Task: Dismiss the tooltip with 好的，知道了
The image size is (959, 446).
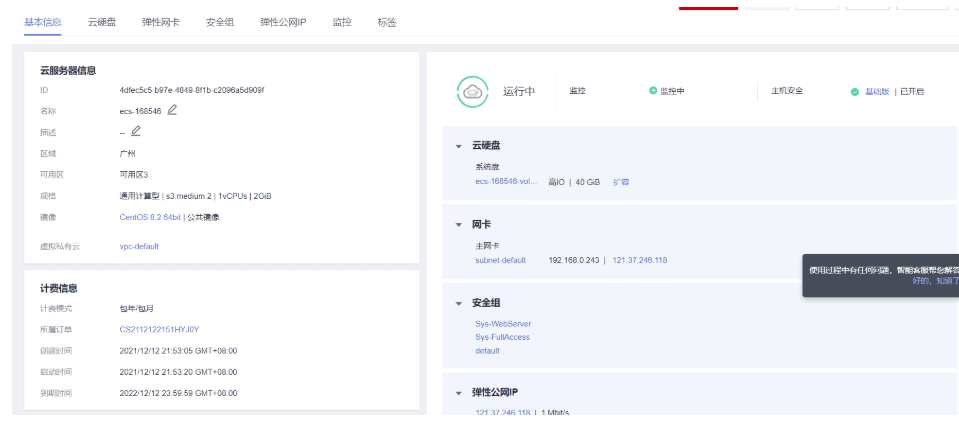Action: coord(935,281)
